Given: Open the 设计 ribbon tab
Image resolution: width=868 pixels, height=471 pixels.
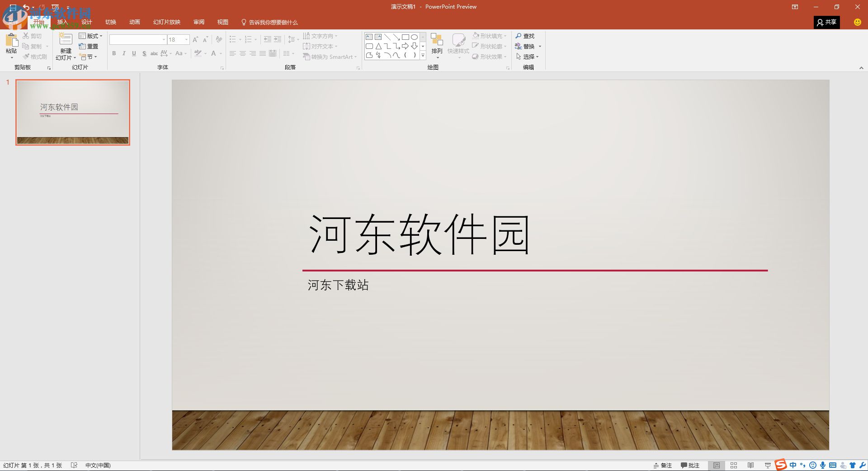Looking at the screenshot, I should click(86, 22).
